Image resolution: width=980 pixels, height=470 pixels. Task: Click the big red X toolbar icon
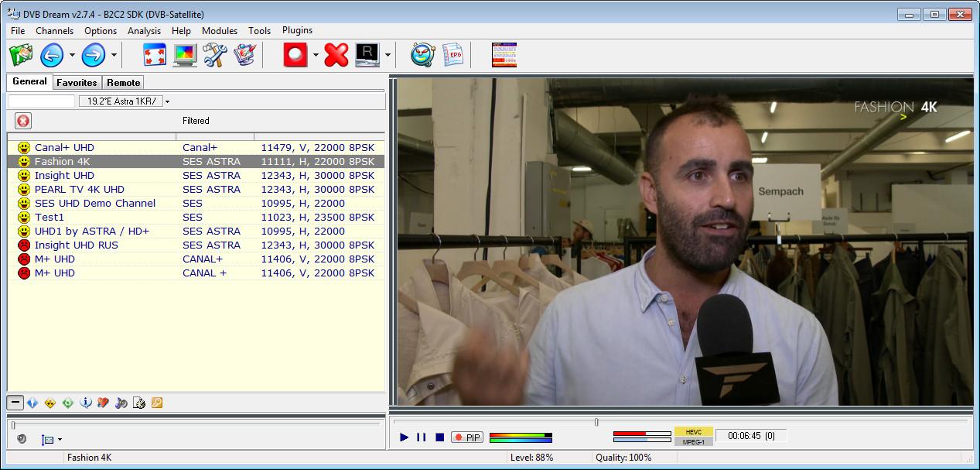point(336,55)
